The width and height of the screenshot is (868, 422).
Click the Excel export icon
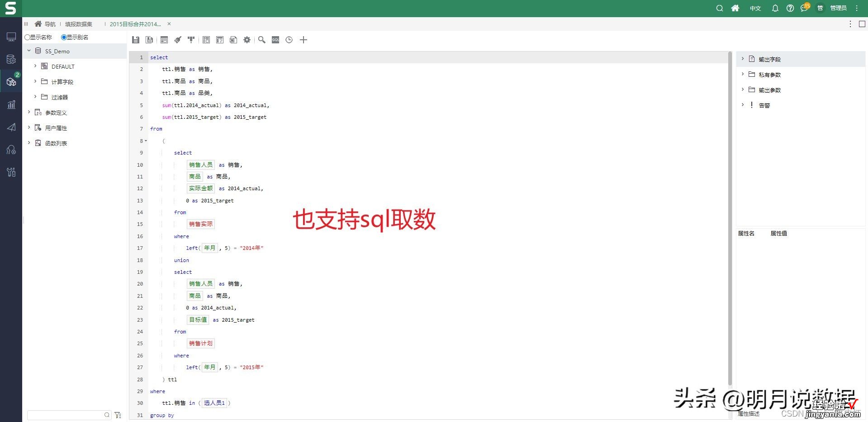click(x=233, y=40)
